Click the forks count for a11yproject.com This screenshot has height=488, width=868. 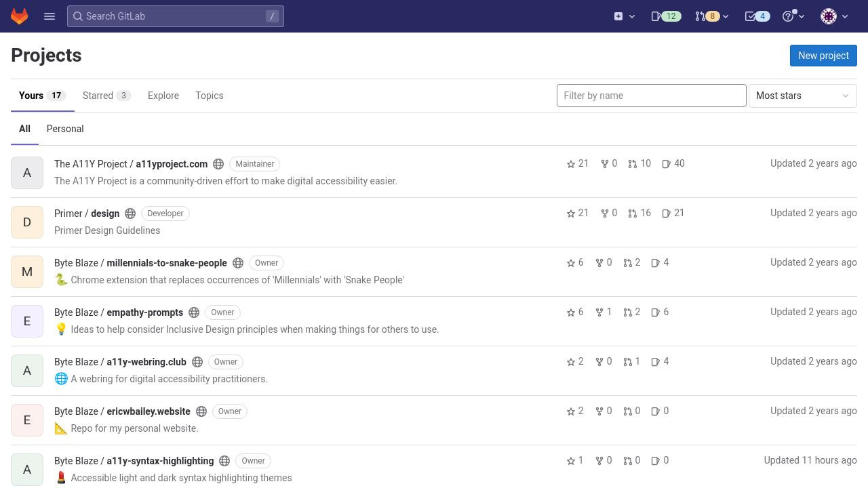coord(609,164)
